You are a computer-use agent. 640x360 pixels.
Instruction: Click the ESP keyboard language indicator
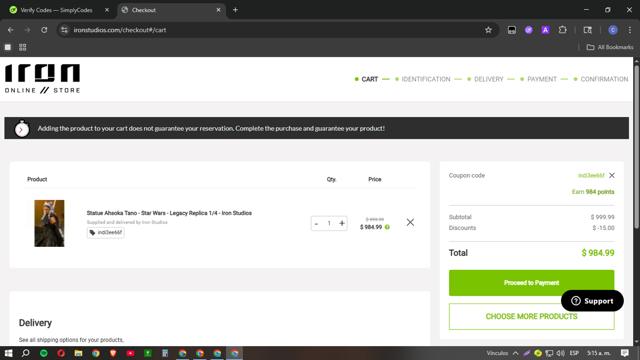click(x=574, y=353)
